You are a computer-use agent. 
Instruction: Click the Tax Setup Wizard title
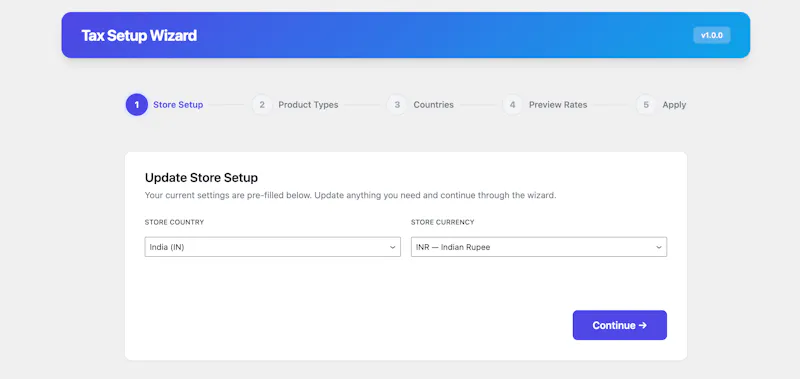pos(139,36)
